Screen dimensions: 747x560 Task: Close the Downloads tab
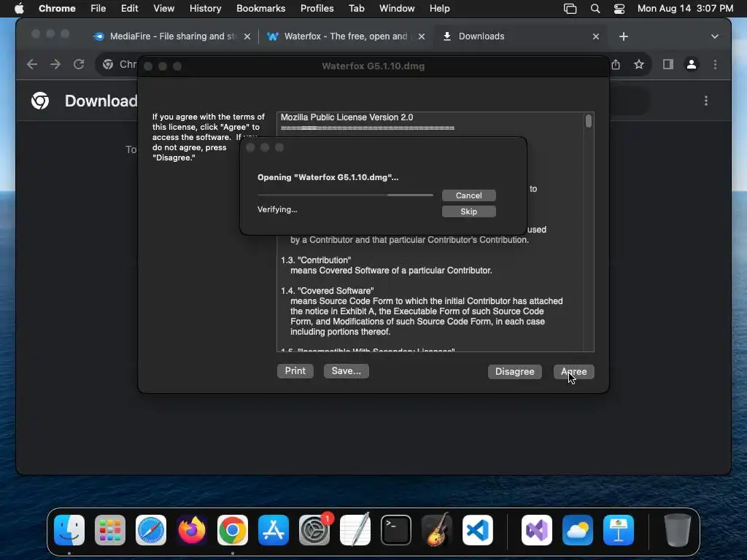click(x=595, y=36)
